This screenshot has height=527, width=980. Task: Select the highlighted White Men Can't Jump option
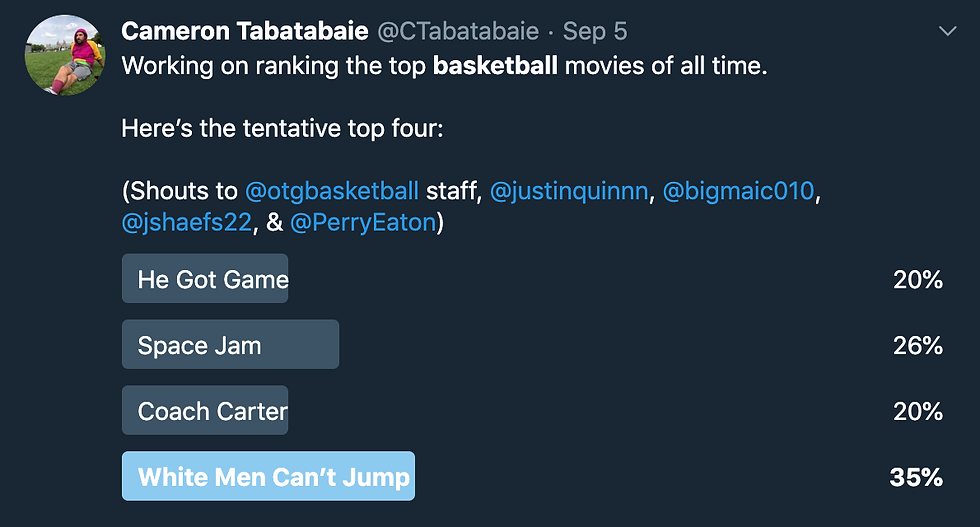268,476
